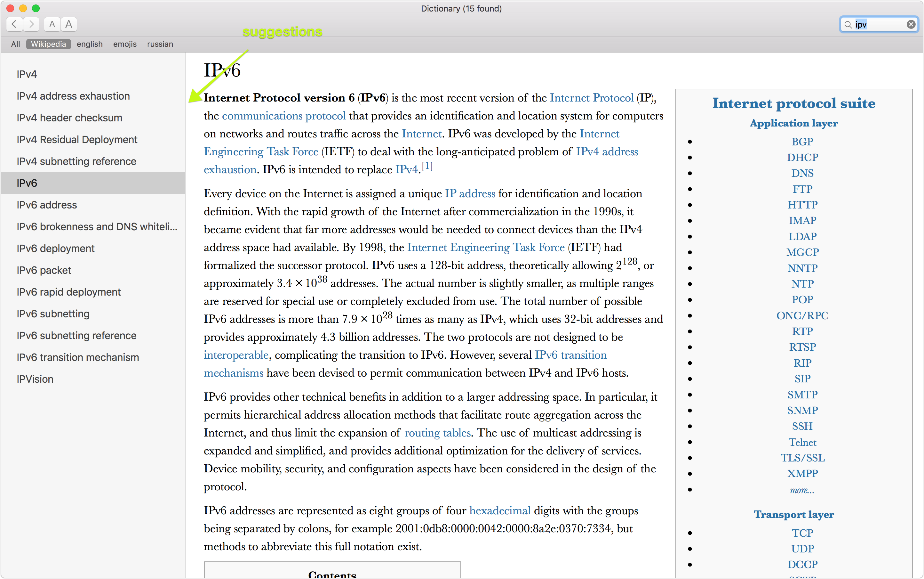
Task: Clear the search field with X icon
Action: click(911, 25)
